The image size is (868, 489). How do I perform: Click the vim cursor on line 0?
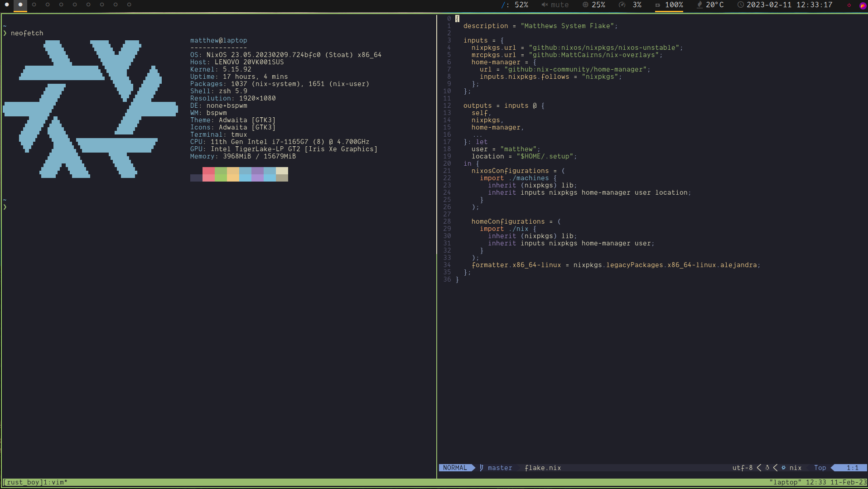[457, 19]
